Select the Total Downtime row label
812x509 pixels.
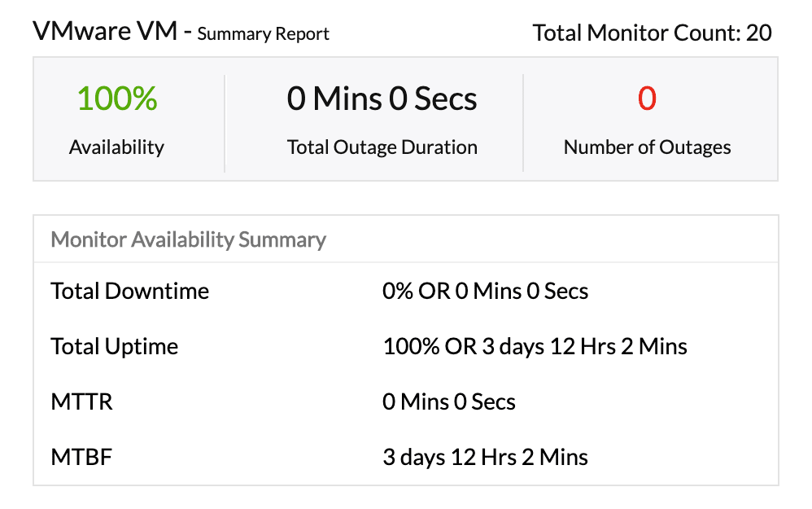coord(129,291)
